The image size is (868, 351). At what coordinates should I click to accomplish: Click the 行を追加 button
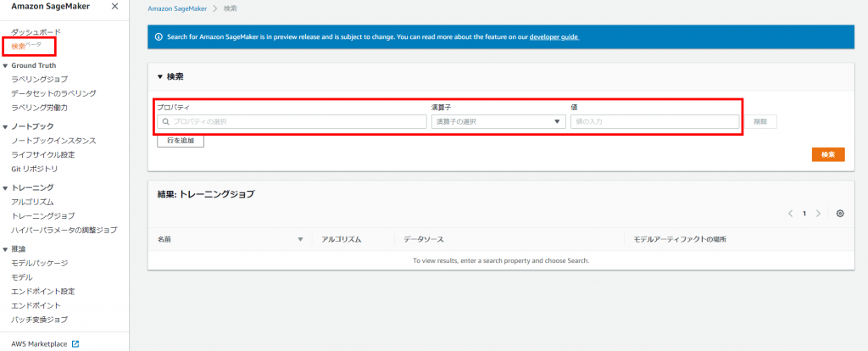click(181, 141)
